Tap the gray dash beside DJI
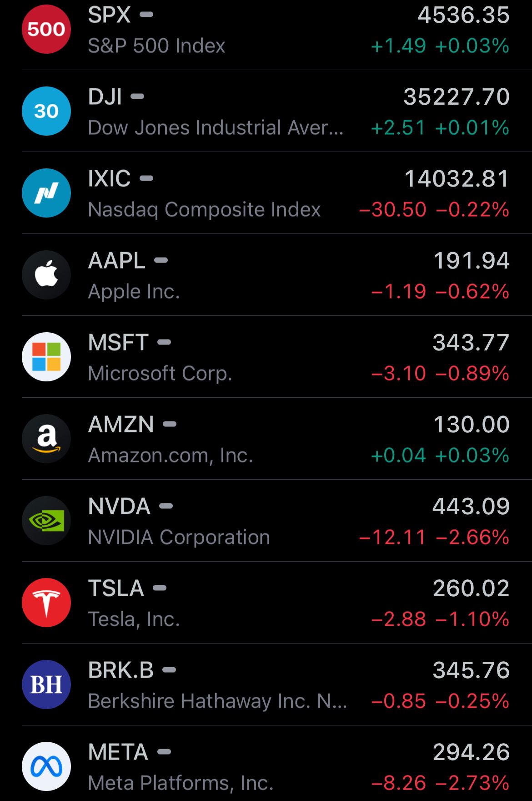532x801 pixels. pyautogui.click(x=137, y=96)
